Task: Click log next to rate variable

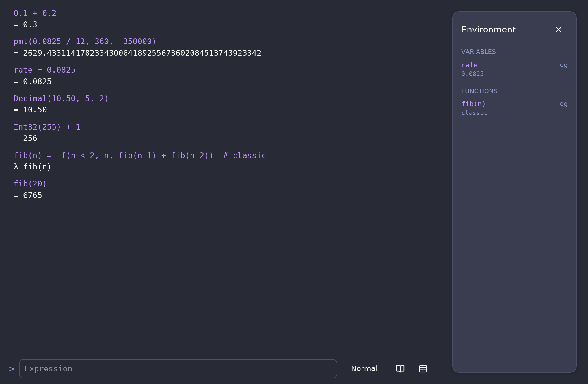Action: point(563,65)
